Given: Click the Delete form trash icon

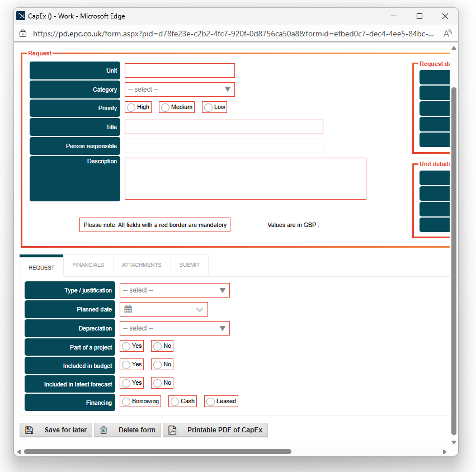Looking at the screenshot, I should [x=103, y=430].
